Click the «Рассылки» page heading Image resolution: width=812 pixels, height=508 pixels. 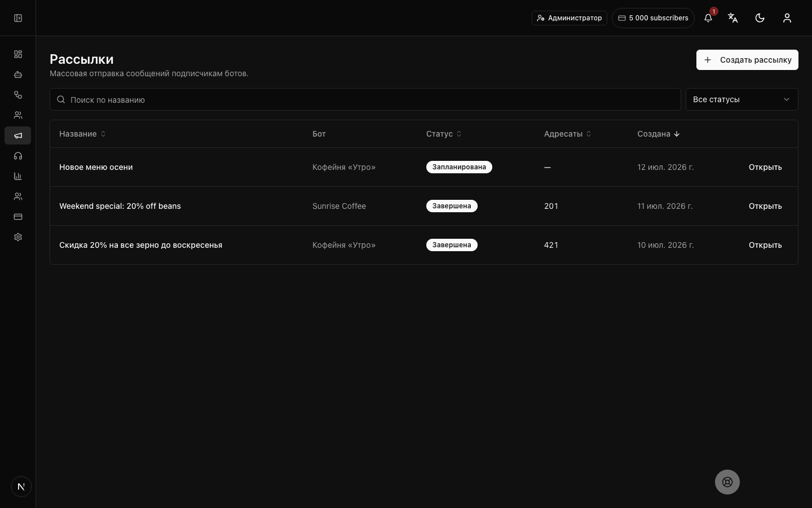click(x=82, y=59)
